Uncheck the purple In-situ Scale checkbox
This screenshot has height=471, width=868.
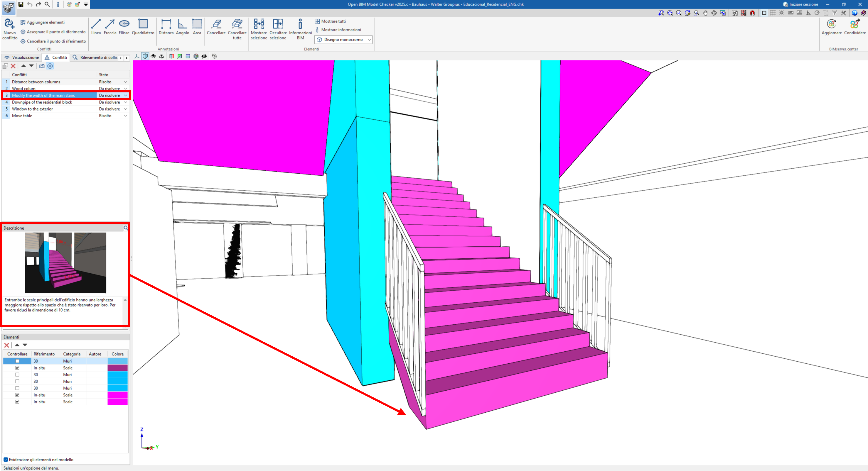[x=17, y=368]
